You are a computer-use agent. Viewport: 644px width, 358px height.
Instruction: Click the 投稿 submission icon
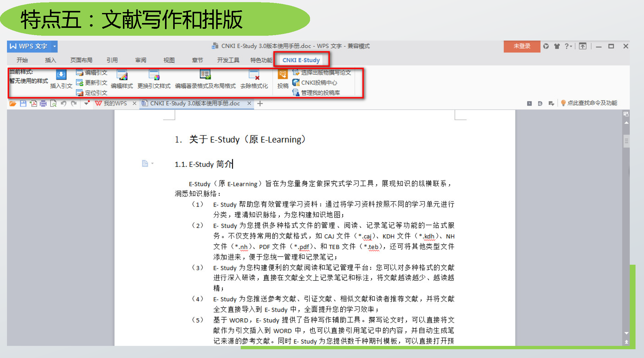pos(283,75)
